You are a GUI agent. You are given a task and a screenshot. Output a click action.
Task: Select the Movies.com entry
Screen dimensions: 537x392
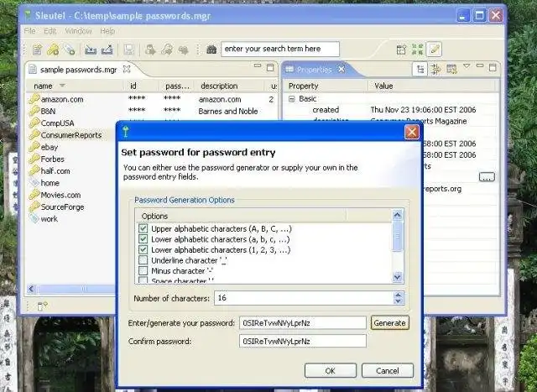[x=60, y=195]
